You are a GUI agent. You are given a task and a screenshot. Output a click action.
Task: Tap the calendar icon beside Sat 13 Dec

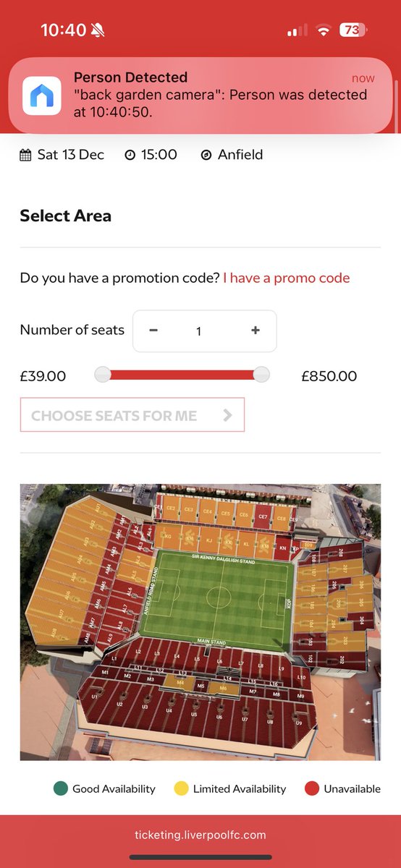(25, 155)
